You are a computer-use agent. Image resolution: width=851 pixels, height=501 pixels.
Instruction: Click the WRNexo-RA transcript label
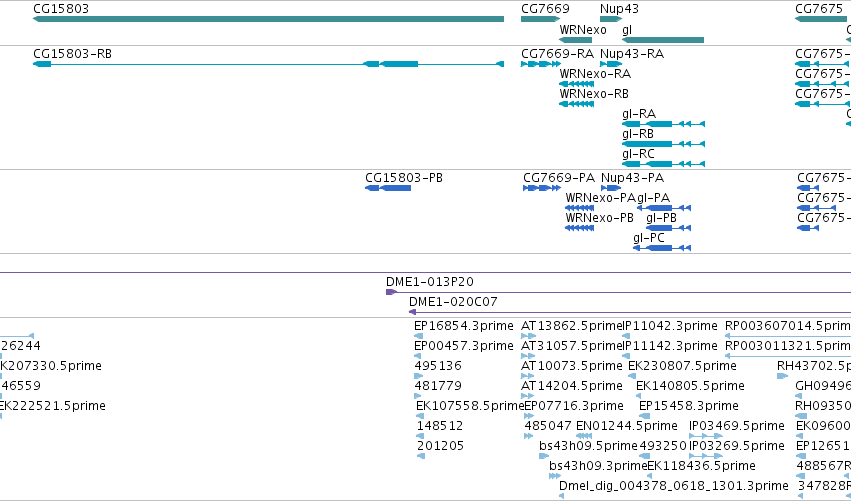[595, 74]
